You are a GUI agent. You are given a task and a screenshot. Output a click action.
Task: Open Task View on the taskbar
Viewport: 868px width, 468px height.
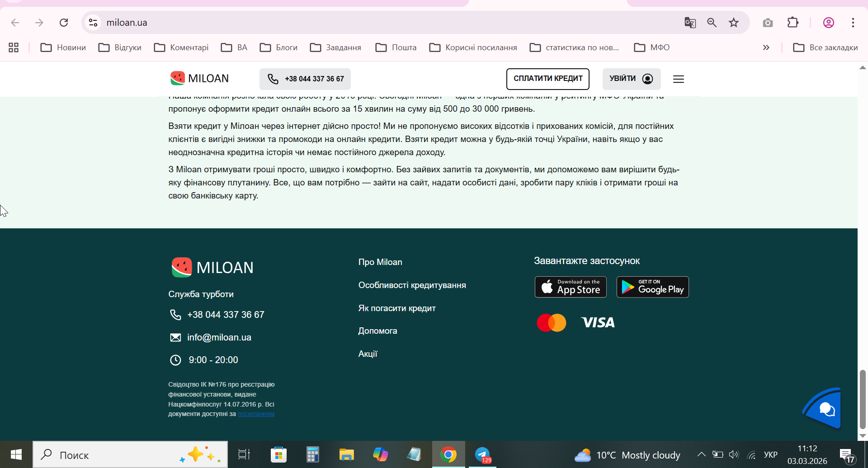tap(244, 454)
